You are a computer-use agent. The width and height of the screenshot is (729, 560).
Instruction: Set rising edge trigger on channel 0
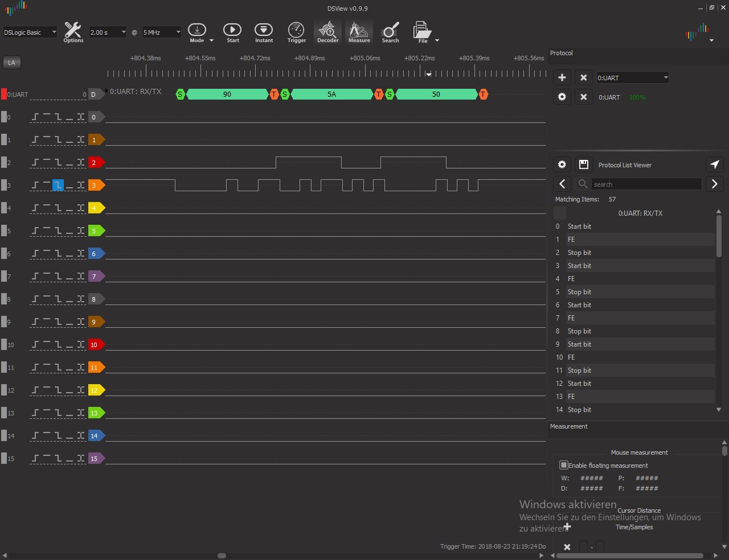tap(36, 117)
